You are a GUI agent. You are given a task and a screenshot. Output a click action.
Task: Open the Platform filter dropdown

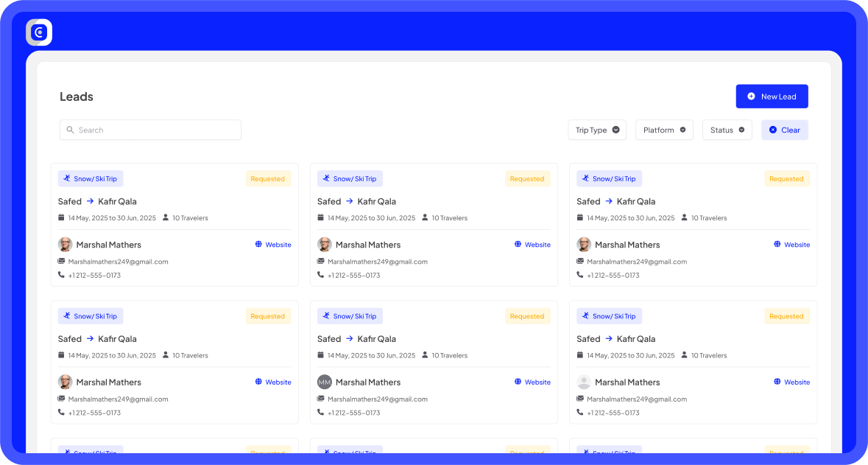coord(663,130)
